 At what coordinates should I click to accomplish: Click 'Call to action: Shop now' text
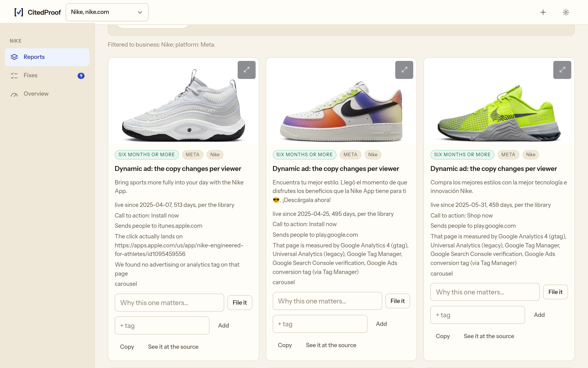point(461,215)
